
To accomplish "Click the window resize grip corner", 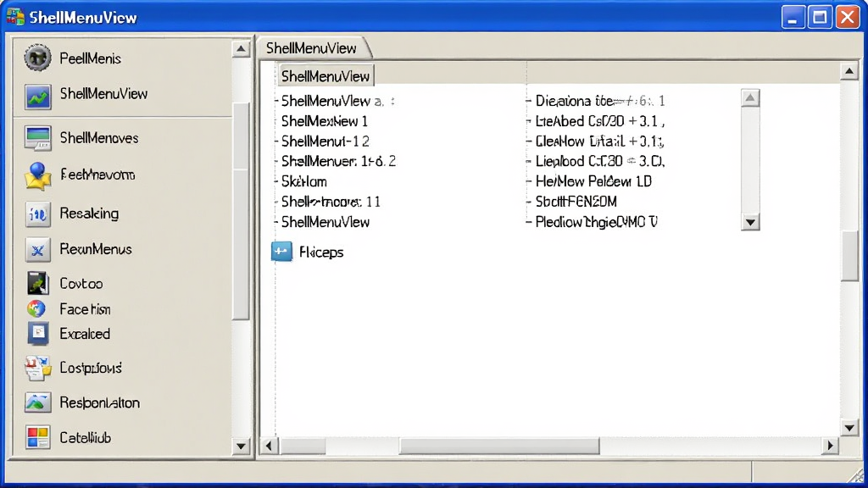I will [858, 475].
